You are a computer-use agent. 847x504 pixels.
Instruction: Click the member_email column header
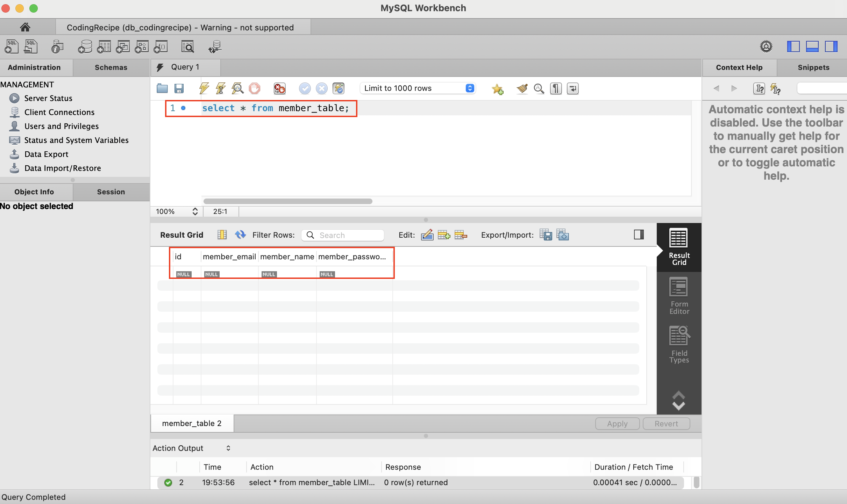coord(229,257)
